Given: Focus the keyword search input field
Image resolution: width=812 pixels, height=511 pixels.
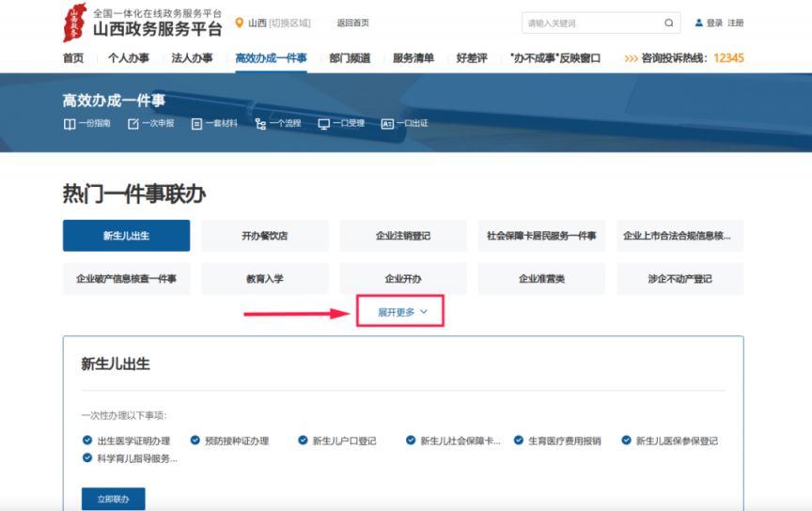Looking at the screenshot, I should 590,23.
